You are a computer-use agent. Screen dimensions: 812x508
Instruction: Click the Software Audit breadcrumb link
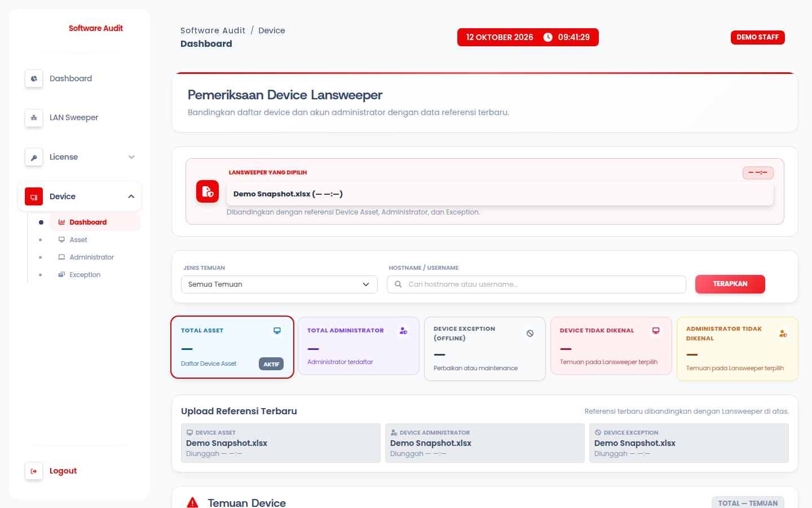tap(213, 30)
